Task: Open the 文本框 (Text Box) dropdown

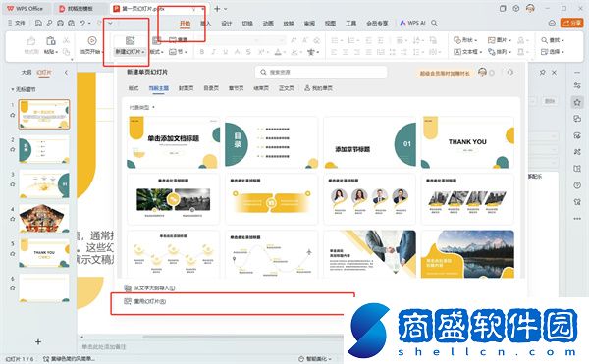Action: [468, 52]
